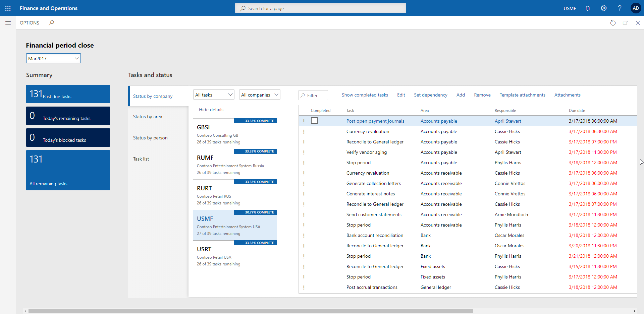Refresh the page using the refresh icon
Viewport: 644px width, 314px height.
pyautogui.click(x=613, y=23)
